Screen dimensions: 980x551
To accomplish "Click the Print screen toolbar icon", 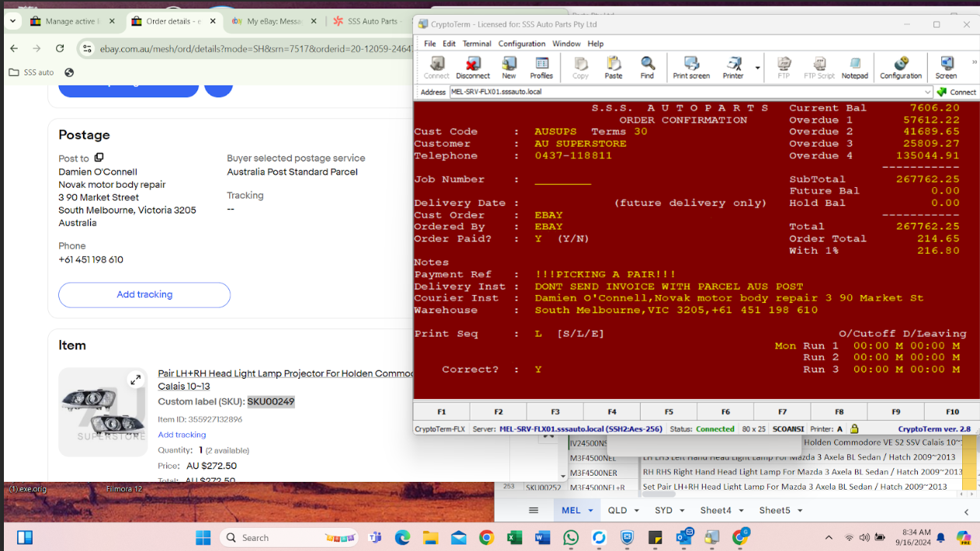I will 691,68.
